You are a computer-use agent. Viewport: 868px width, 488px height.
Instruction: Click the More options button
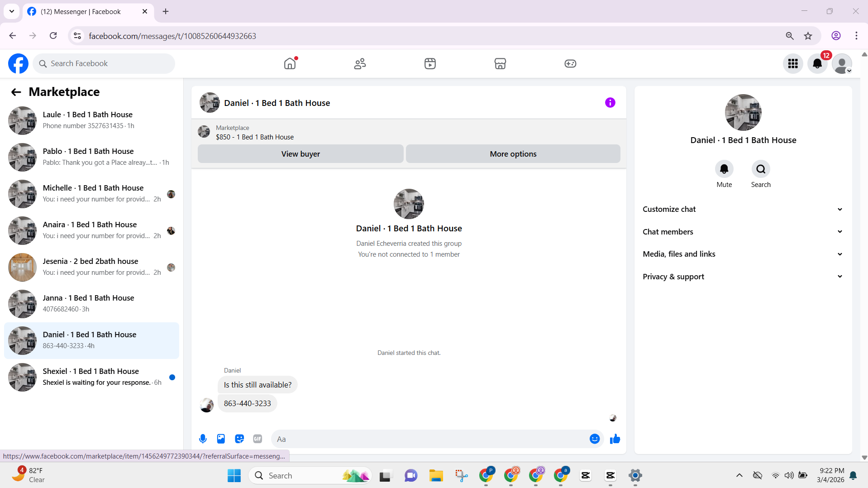click(x=513, y=154)
